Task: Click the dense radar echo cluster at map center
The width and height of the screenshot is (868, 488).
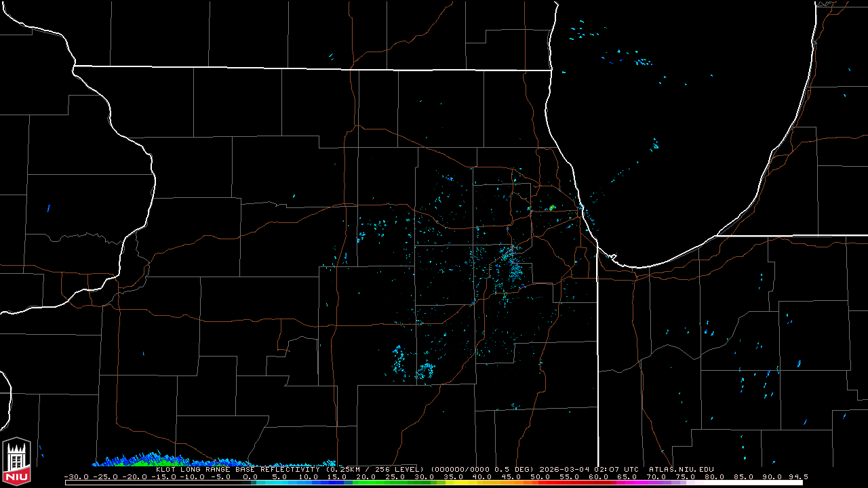Action: pyautogui.click(x=512, y=266)
